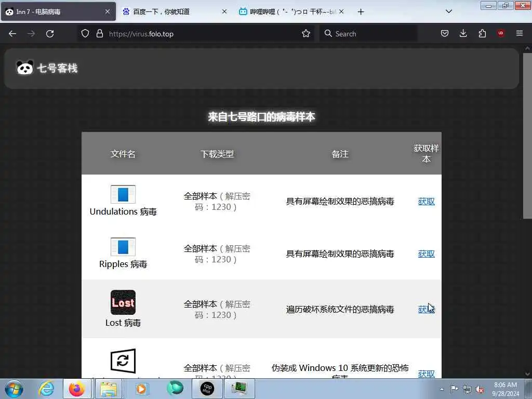Image resolution: width=532 pixels, height=399 pixels.
Task: Click the Ripples virus file icon
Action: click(123, 247)
